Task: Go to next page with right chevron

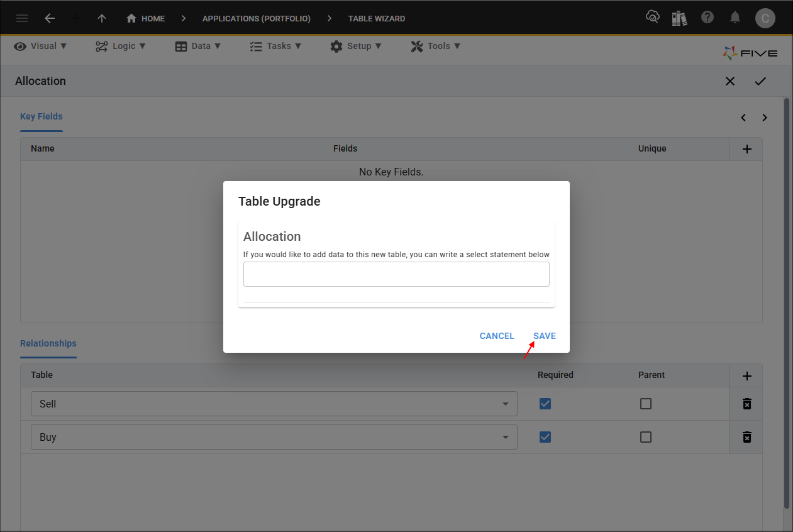Action: point(765,118)
